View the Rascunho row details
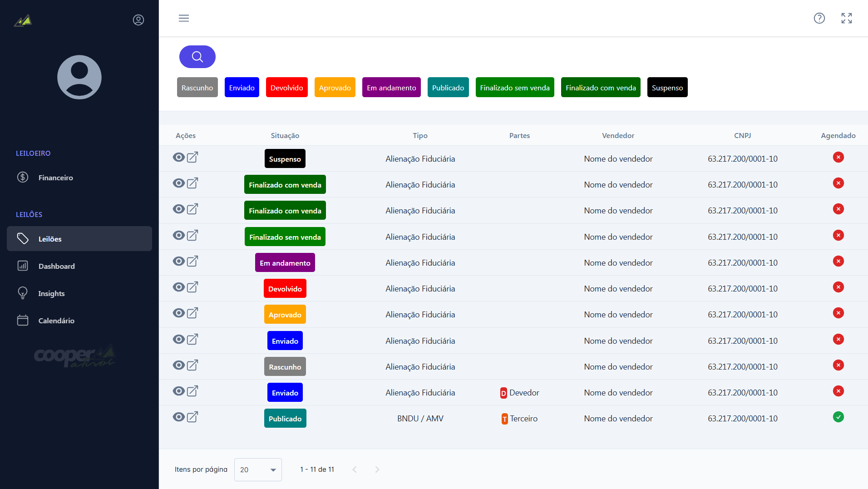This screenshot has height=489, width=868. (x=179, y=365)
